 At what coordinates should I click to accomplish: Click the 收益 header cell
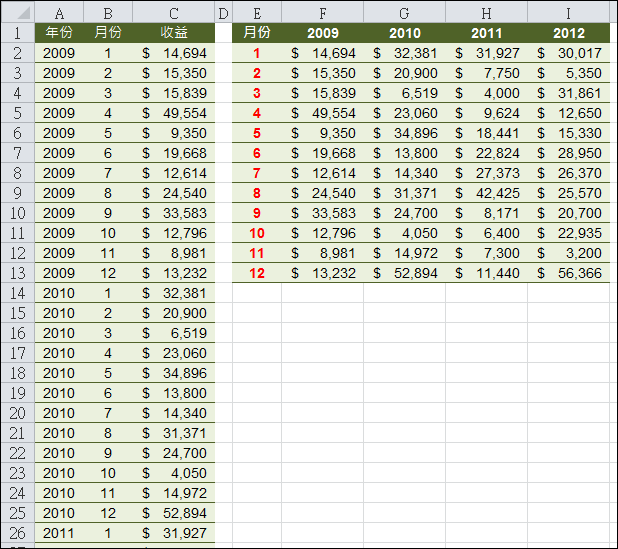(174, 33)
